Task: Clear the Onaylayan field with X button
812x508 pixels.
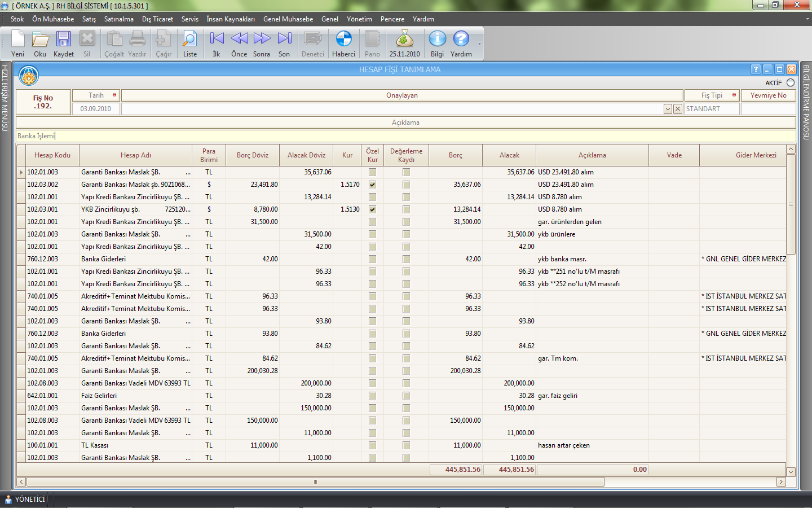Action: pos(678,109)
